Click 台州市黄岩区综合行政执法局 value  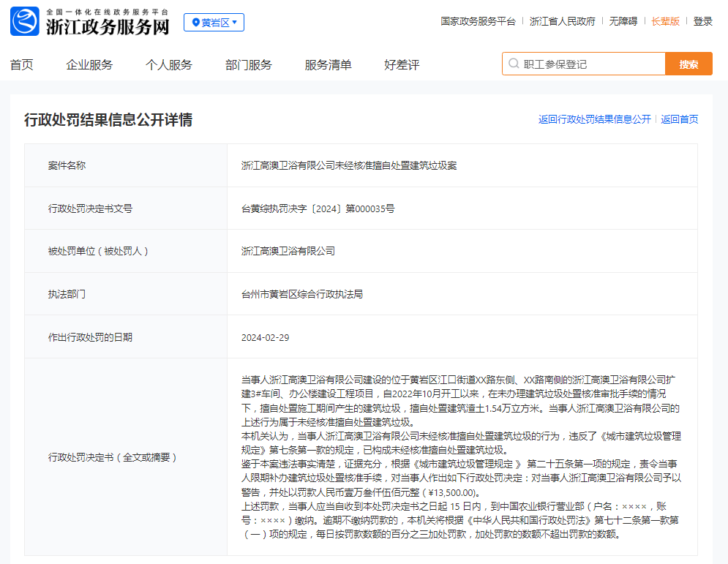pos(301,294)
